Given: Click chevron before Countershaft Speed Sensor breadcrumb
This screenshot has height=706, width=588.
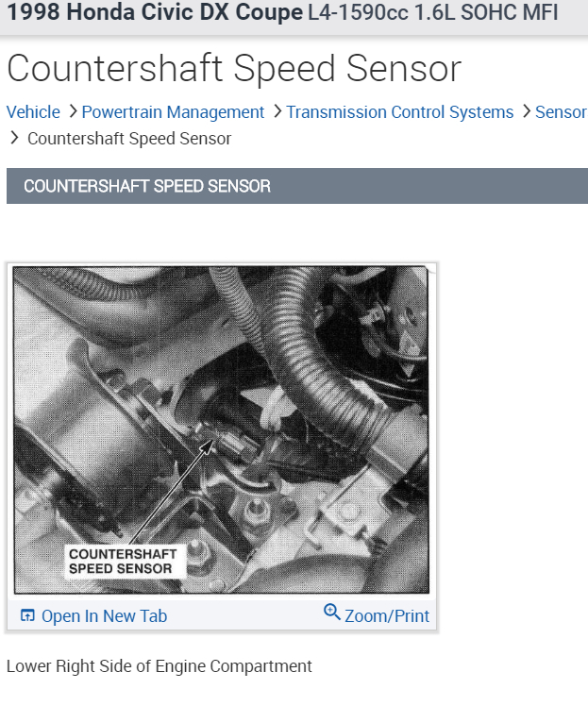Looking at the screenshot, I should point(14,138).
